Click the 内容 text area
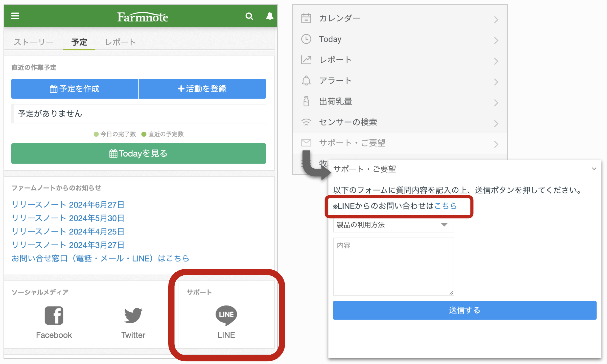Viewport: 607px width, 364px height. [x=393, y=267]
